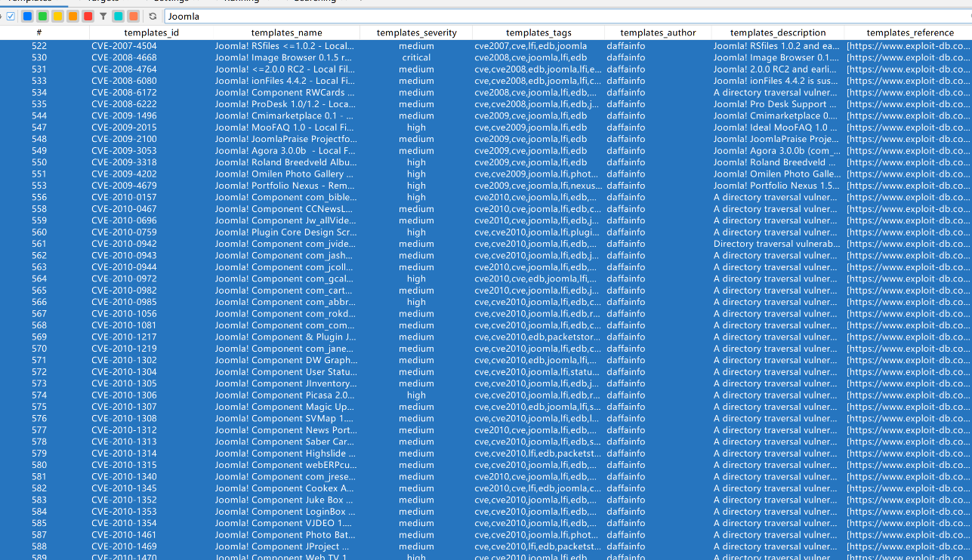Select the CVE-2008-4668 id cell

coord(124,57)
